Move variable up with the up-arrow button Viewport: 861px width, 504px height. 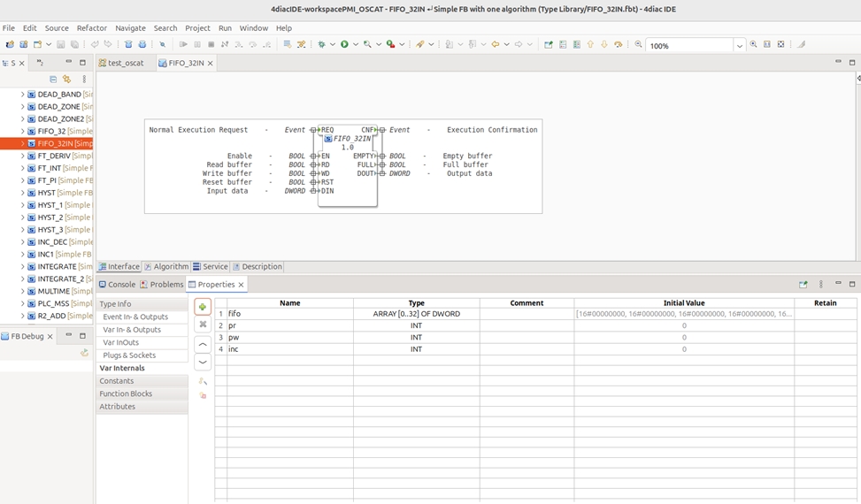pos(203,345)
